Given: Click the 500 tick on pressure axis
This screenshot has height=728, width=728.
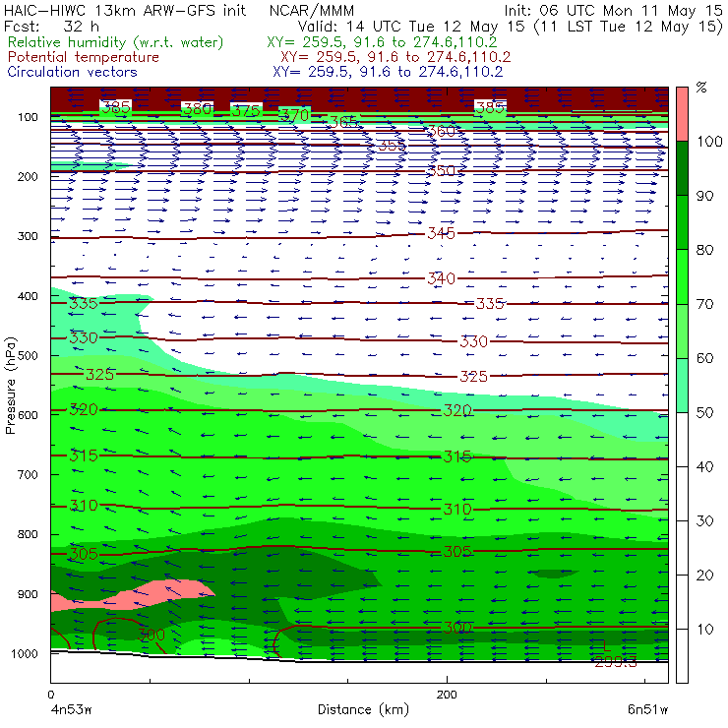Looking at the screenshot, I should coord(28,356).
